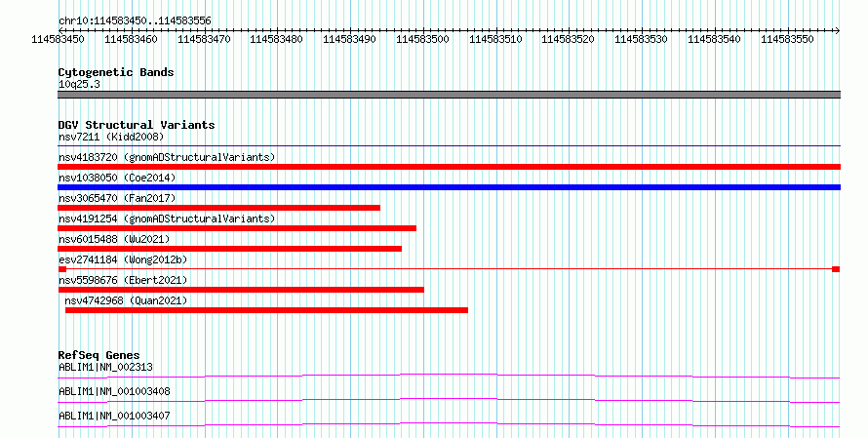
Task: Click the blue bar of nsv1038050
Action: coord(449,187)
